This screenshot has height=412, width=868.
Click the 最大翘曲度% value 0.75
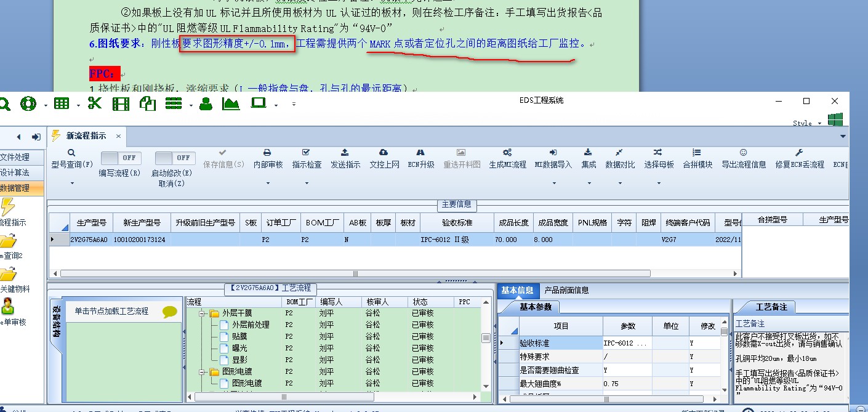tap(628, 384)
